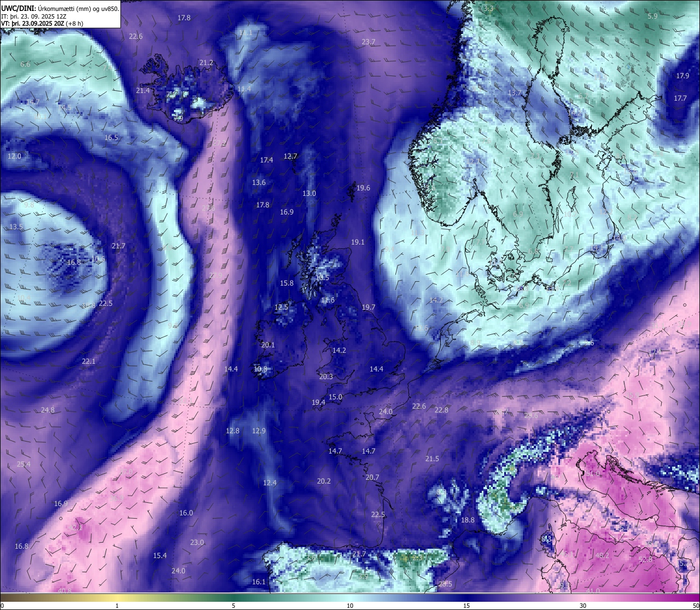Click the 24.8 map value

coord(48,410)
